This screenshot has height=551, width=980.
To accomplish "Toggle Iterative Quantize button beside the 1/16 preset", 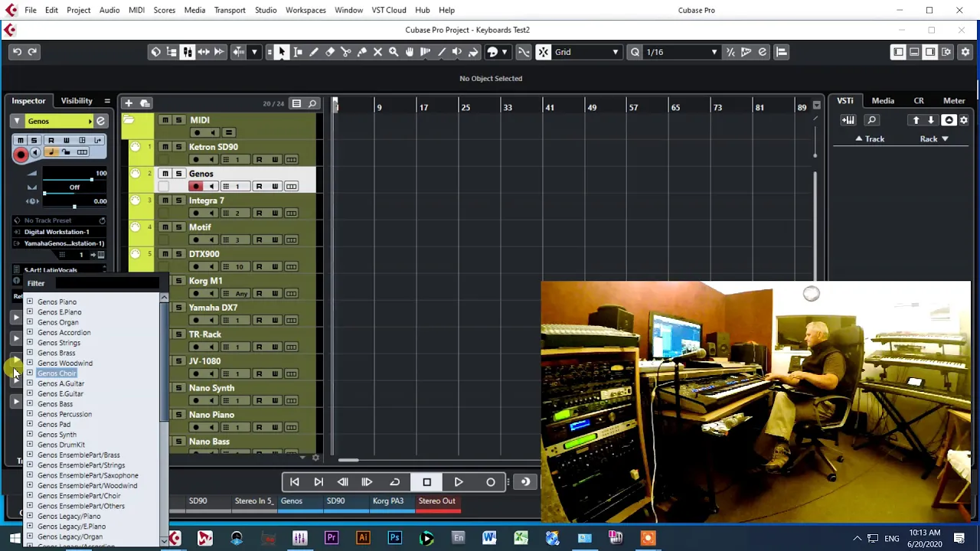I will 730,52.
